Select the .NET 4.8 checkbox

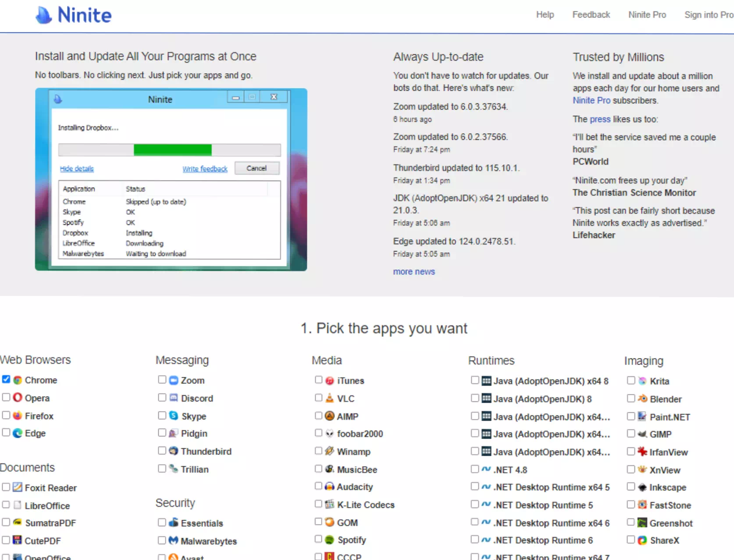(475, 469)
